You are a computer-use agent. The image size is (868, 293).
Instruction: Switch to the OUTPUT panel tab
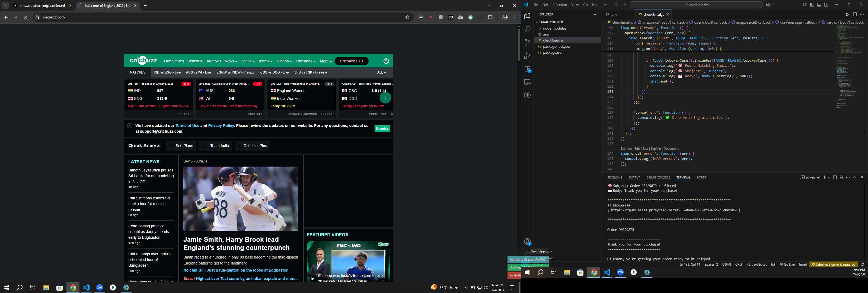point(634,177)
